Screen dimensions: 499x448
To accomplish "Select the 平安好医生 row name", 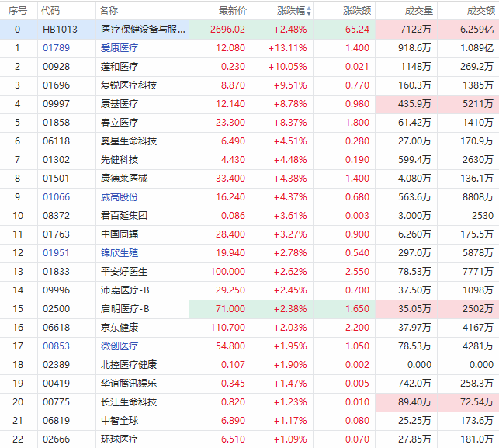I will tap(124, 272).
